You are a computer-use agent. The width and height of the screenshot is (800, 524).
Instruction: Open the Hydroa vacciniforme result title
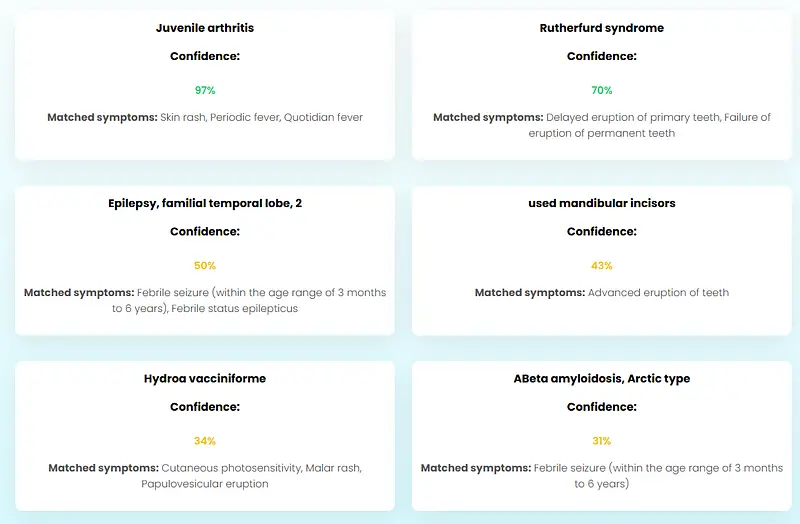(205, 379)
